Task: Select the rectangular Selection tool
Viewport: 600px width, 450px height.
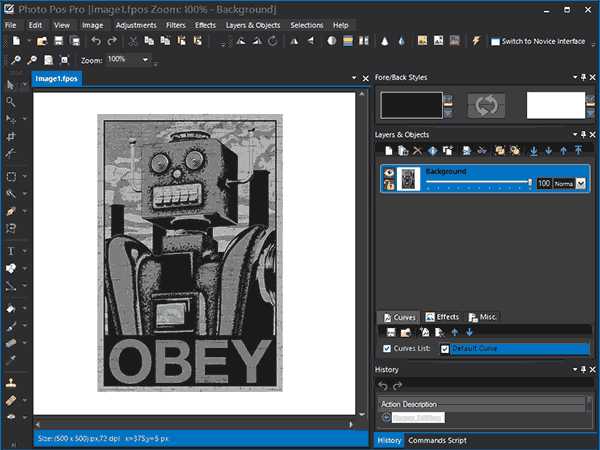Action: pyautogui.click(x=11, y=176)
